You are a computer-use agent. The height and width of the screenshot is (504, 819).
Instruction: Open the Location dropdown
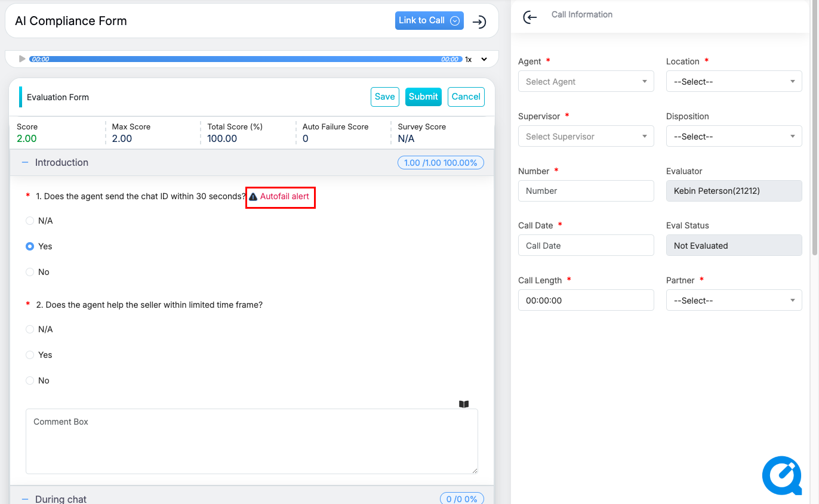(734, 82)
